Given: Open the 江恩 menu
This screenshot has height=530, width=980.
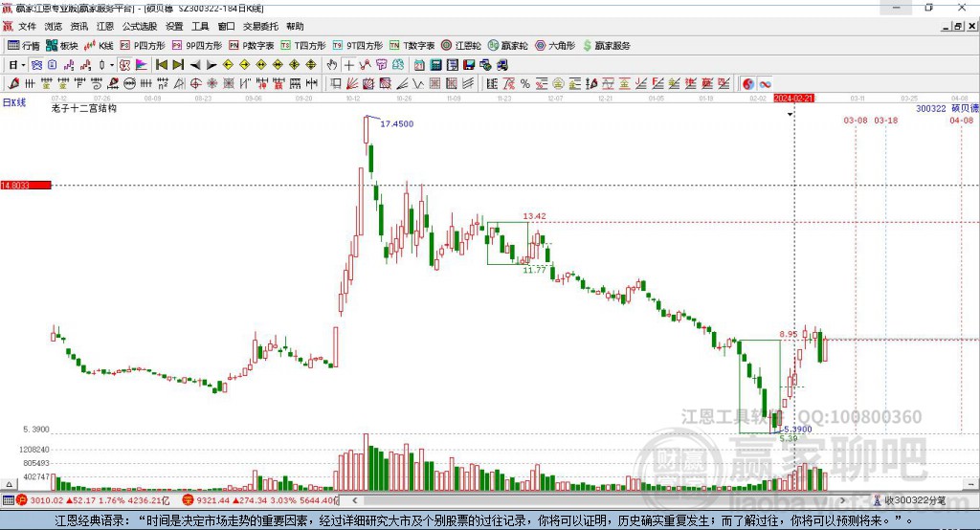Looking at the screenshot, I should pos(105,26).
